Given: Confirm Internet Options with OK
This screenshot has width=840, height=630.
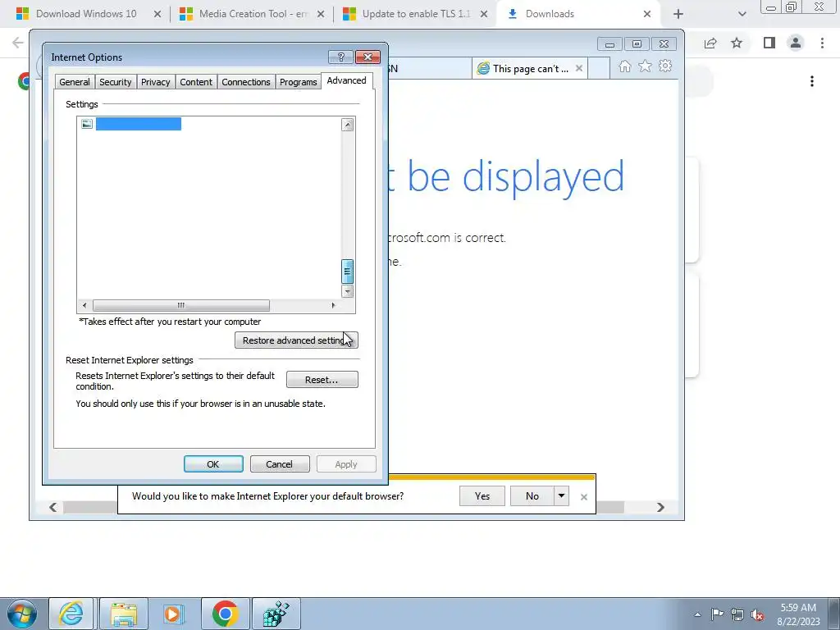Looking at the screenshot, I should (213, 464).
